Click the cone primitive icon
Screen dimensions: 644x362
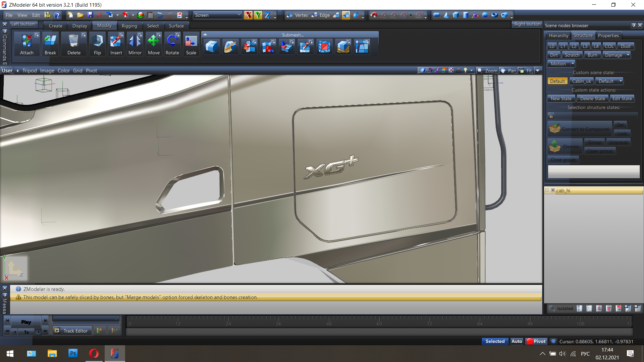click(x=446, y=15)
